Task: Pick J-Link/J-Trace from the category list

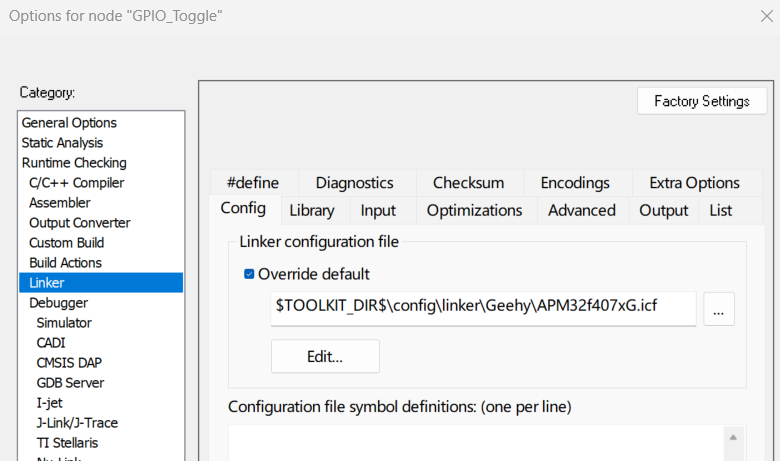Action: tap(81, 423)
